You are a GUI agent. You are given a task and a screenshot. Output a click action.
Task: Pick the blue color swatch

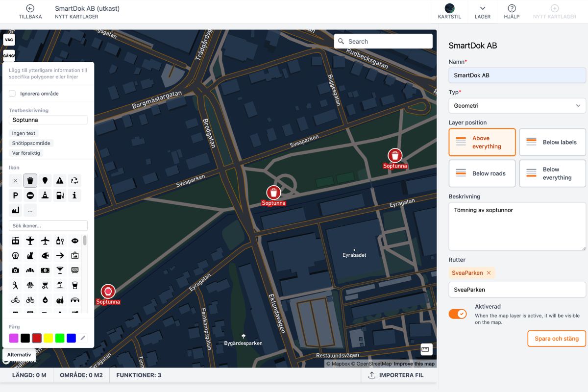tap(72, 338)
